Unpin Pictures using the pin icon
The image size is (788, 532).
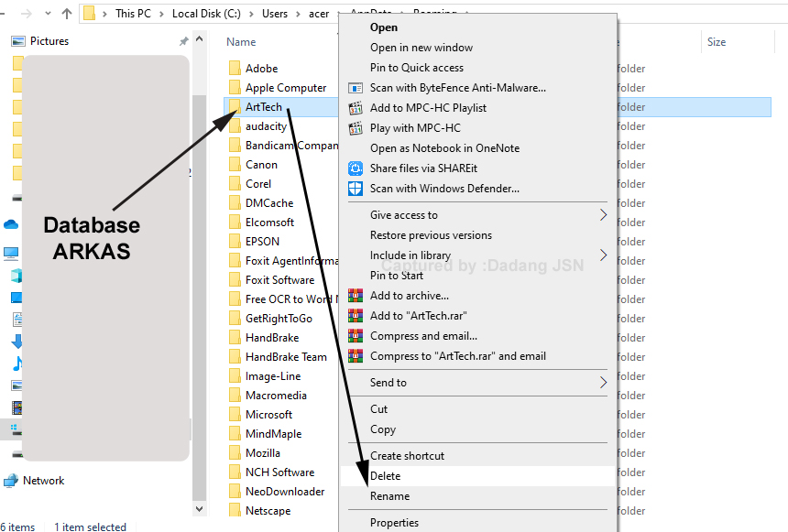pos(184,41)
